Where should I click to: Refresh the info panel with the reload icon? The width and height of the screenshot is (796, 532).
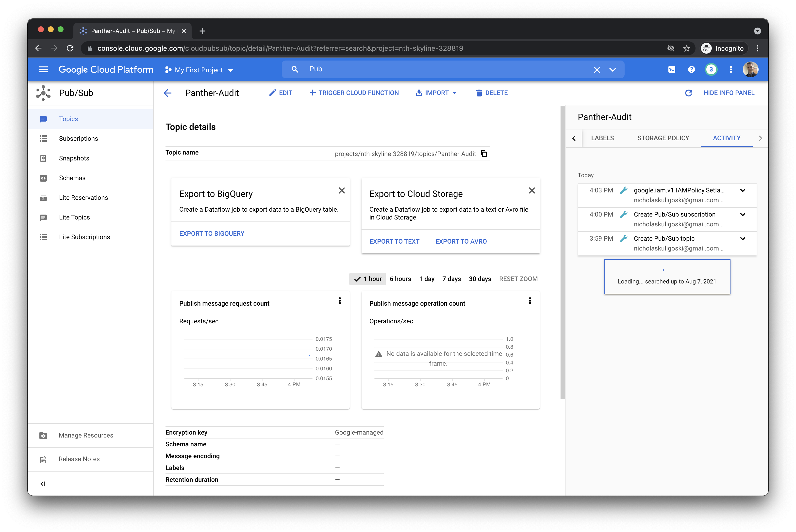[689, 93]
